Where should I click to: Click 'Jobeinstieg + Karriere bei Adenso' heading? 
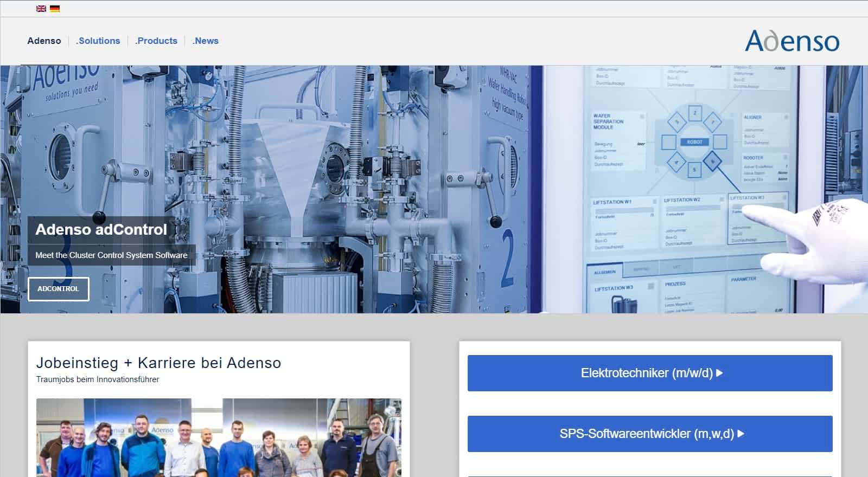pos(158,363)
